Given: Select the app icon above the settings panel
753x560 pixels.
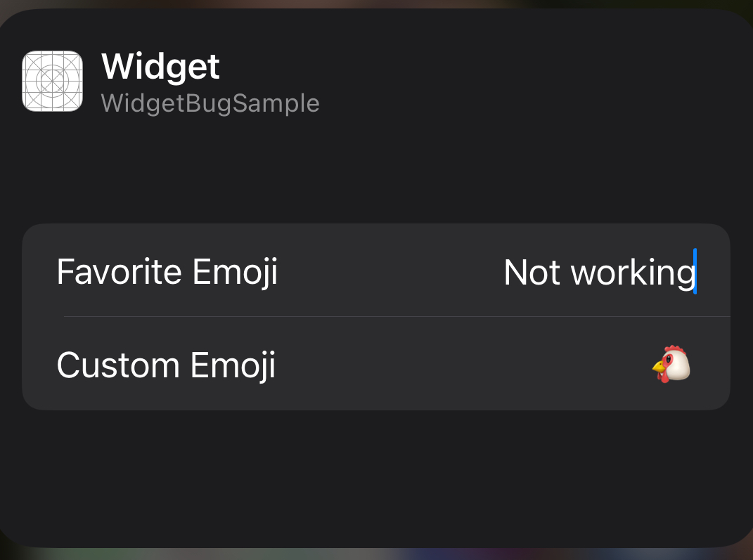Looking at the screenshot, I should click(51, 81).
